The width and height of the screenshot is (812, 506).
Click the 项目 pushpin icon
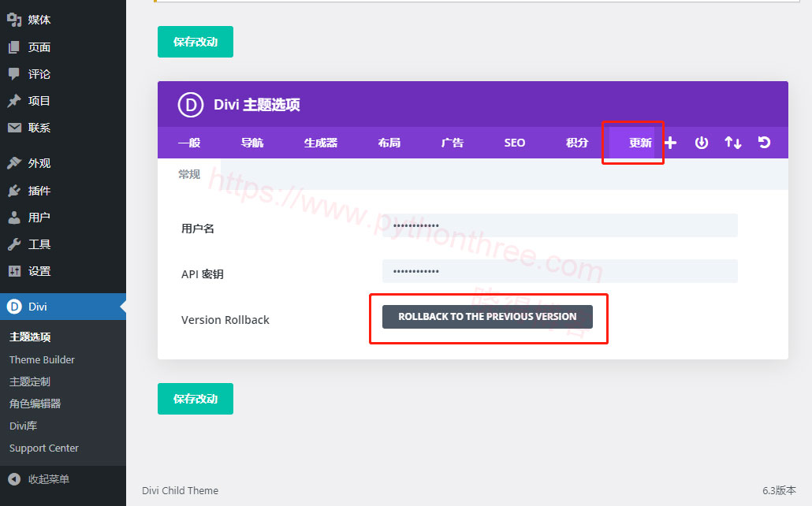pos(14,101)
